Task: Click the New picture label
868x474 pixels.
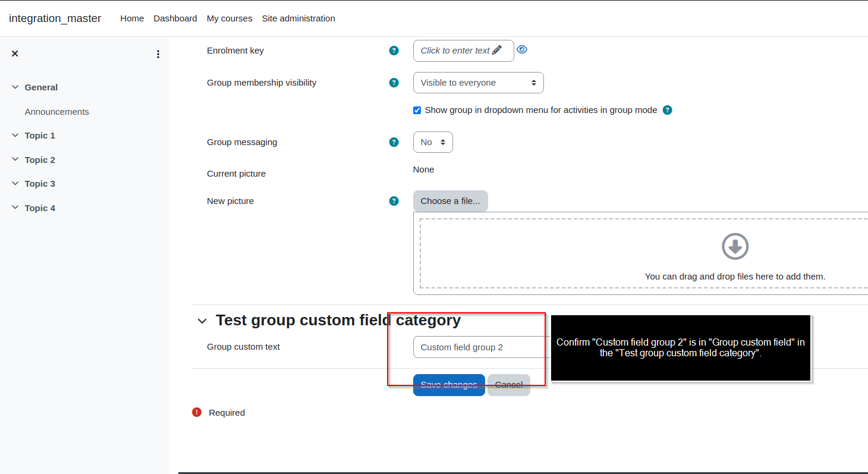Action: coord(230,201)
